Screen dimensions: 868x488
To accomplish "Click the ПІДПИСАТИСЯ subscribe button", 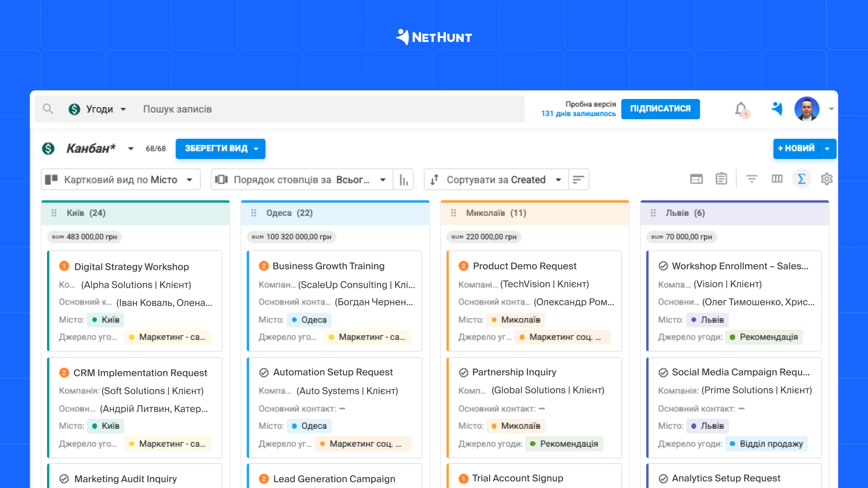I will (660, 109).
